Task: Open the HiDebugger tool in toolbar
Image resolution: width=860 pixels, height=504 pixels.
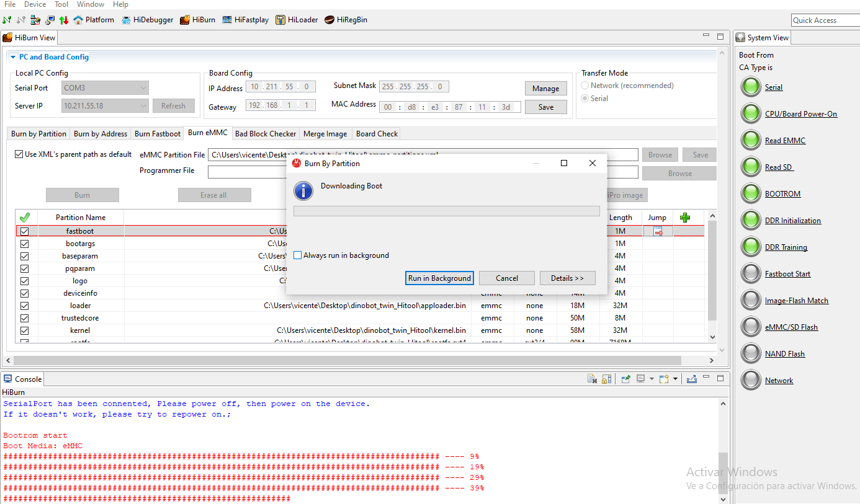Action: [x=147, y=20]
